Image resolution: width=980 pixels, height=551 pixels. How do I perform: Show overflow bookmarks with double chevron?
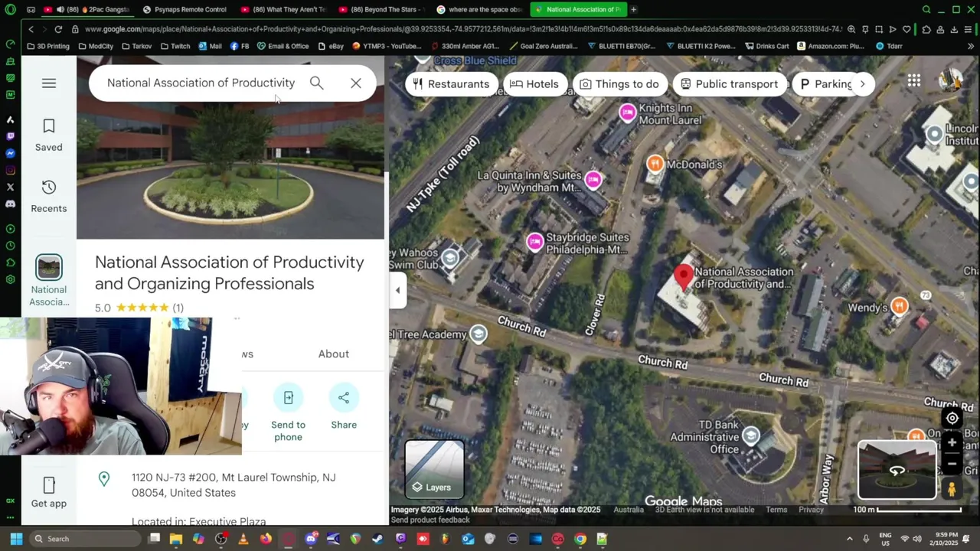tap(971, 46)
